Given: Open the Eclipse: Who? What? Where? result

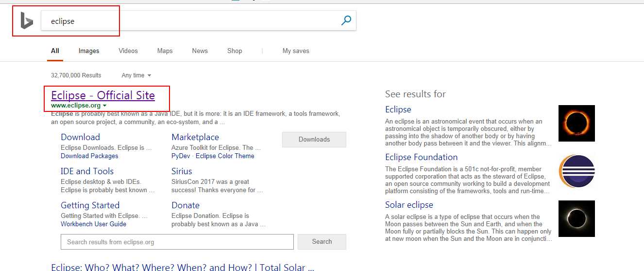Looking at the screenshot, I should (x=183, y=267).
